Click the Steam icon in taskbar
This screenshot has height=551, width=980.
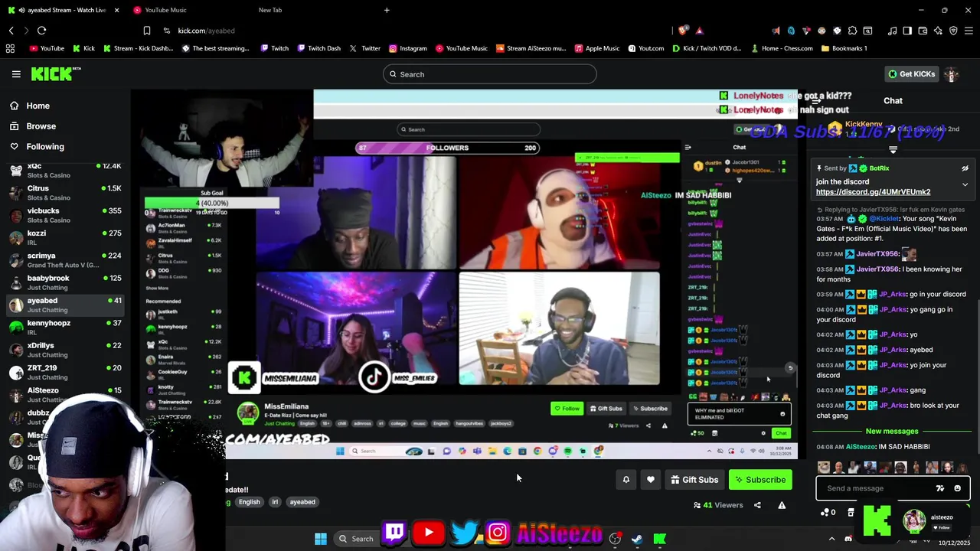tap(636, 539)
